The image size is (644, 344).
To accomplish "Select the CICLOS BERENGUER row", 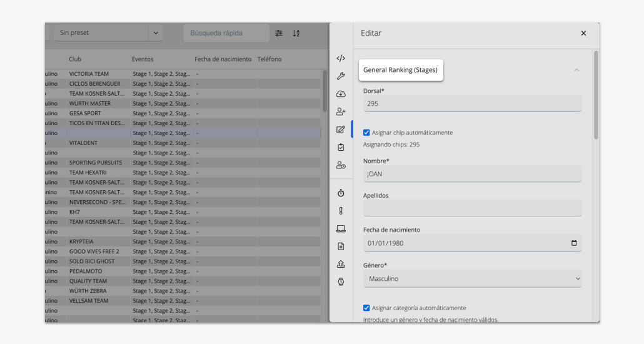I will [x=183, y=84].
